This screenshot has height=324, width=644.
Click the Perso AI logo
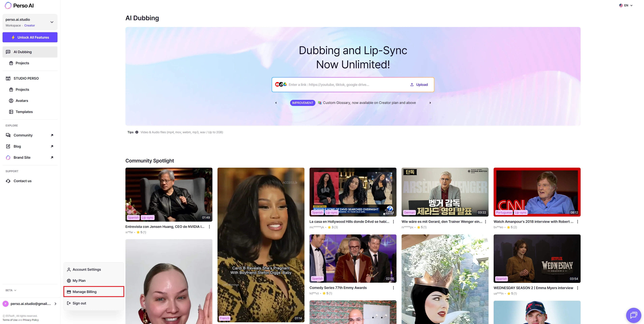[19, 6]
